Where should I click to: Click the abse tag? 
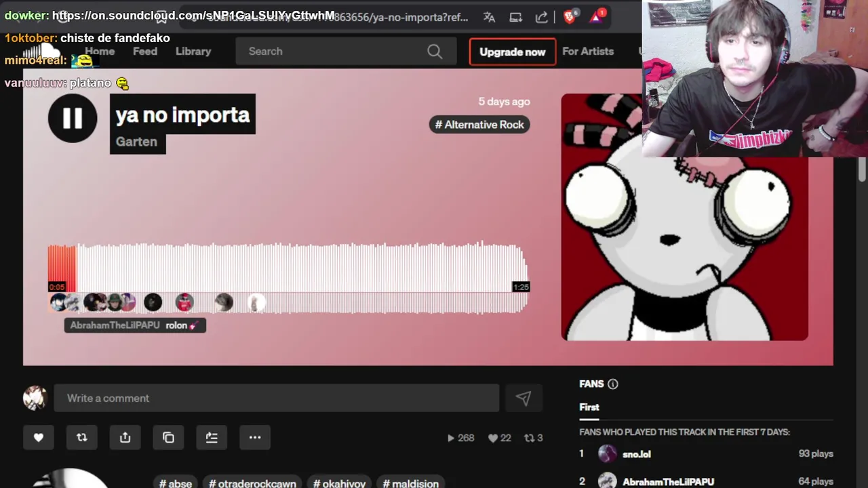click(x=176, y=483)
